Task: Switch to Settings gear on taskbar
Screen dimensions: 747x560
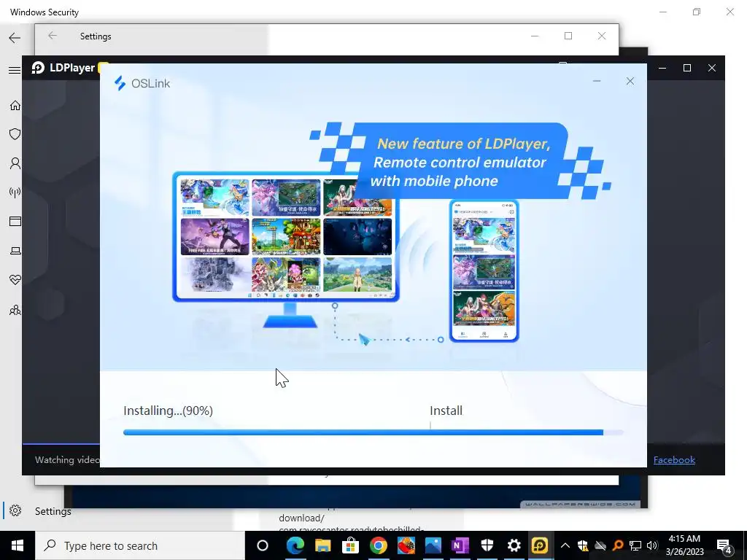Action: coord(514,545)
